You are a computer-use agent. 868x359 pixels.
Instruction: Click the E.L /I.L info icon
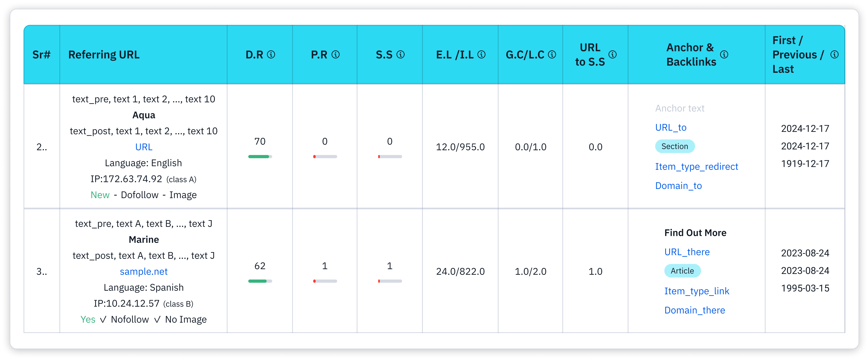(x=481, y=54)
